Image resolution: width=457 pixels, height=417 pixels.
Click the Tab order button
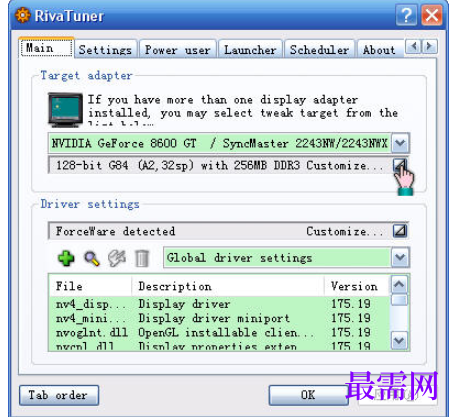pos(59,395)
